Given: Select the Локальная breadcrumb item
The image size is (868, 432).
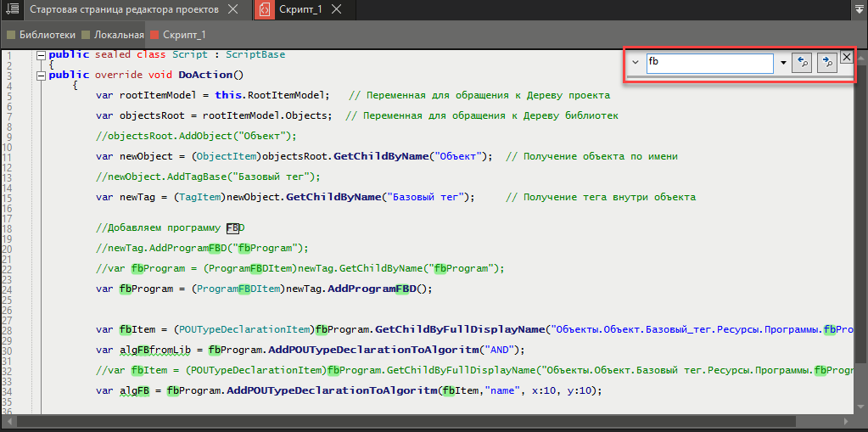Looking at the screenshot, I should pyautogui.click(x=118, y=35).
